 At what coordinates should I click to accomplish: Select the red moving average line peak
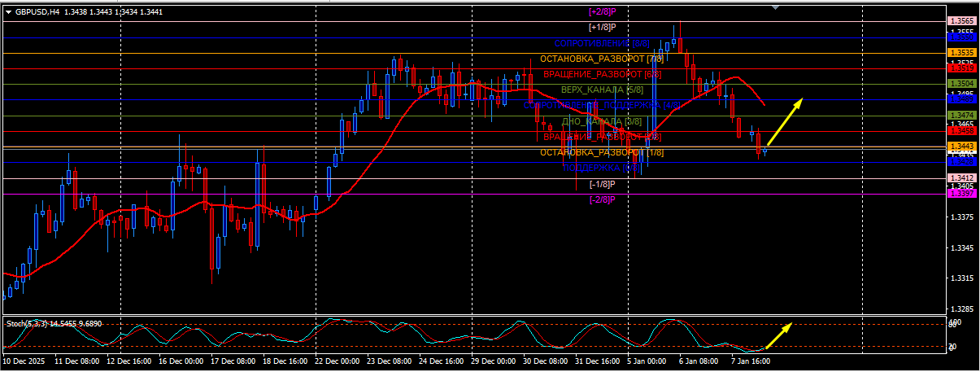pyautogui.click(x=735, y=78)
